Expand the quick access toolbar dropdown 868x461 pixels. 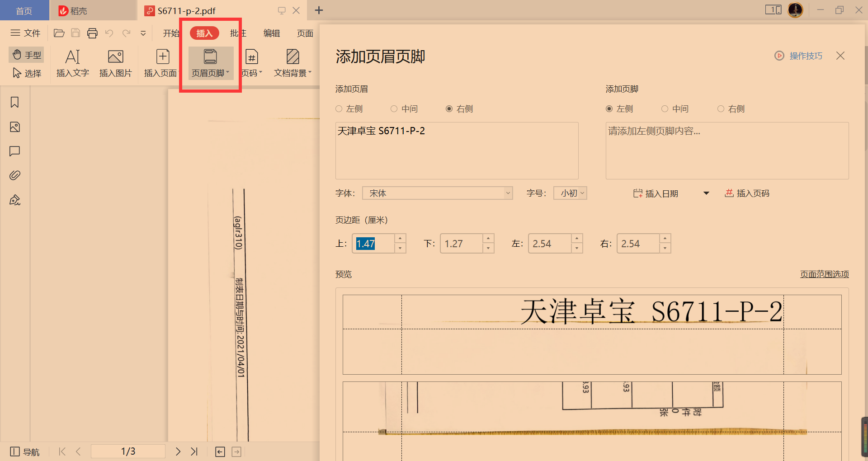[x=143, y=33]
